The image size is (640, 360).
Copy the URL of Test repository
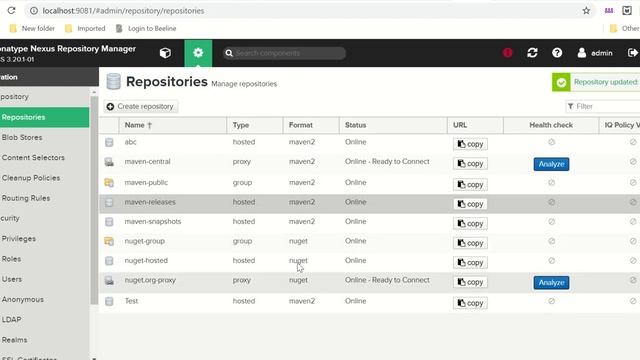tap(470, 303)
